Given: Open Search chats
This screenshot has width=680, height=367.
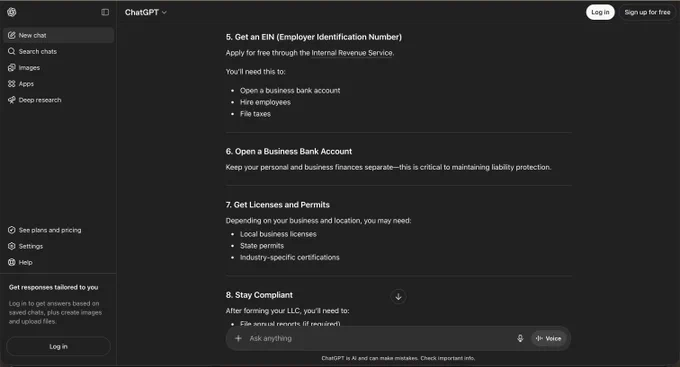Looking at the screenshot, I should click(x=59, y=51).
